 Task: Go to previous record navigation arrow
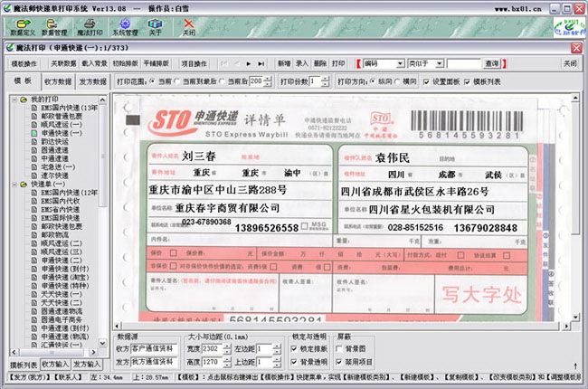coord(236,63)
